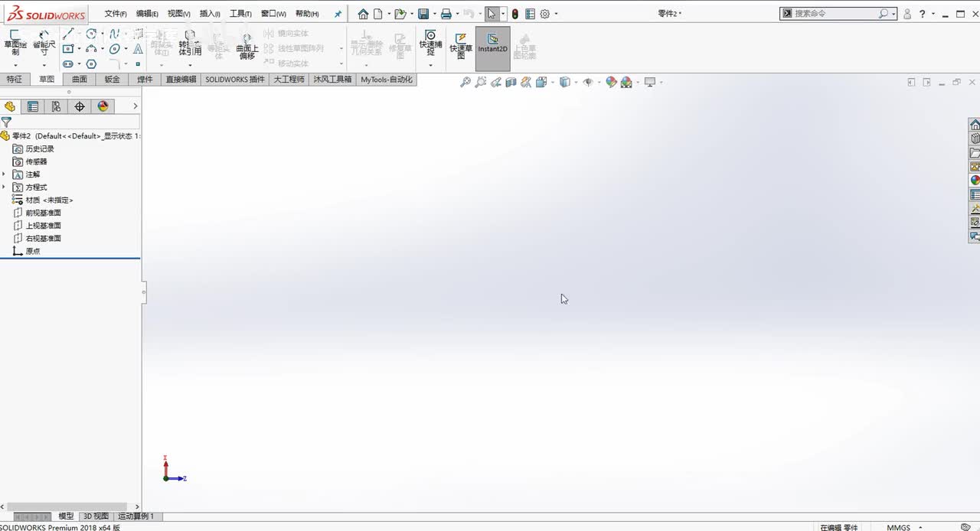Open the View (视图) menu
Viewport: 980px width, 531px height.
179,14
